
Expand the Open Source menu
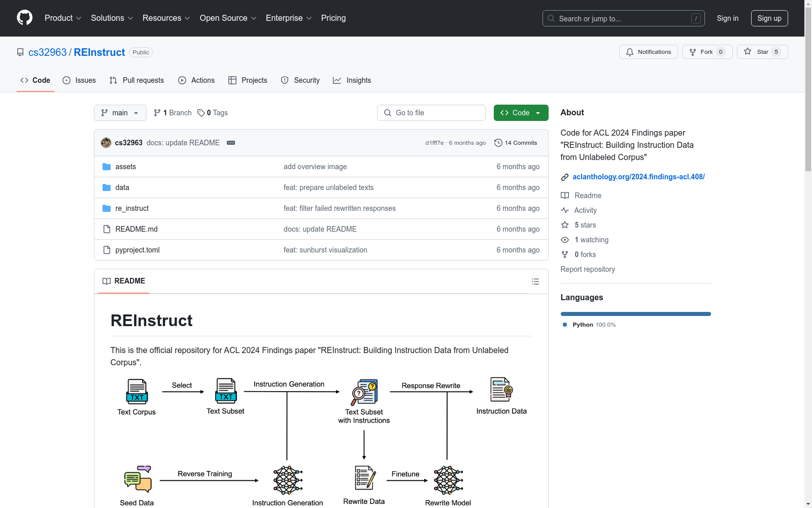pyautogui.click(x=228, y=18)
